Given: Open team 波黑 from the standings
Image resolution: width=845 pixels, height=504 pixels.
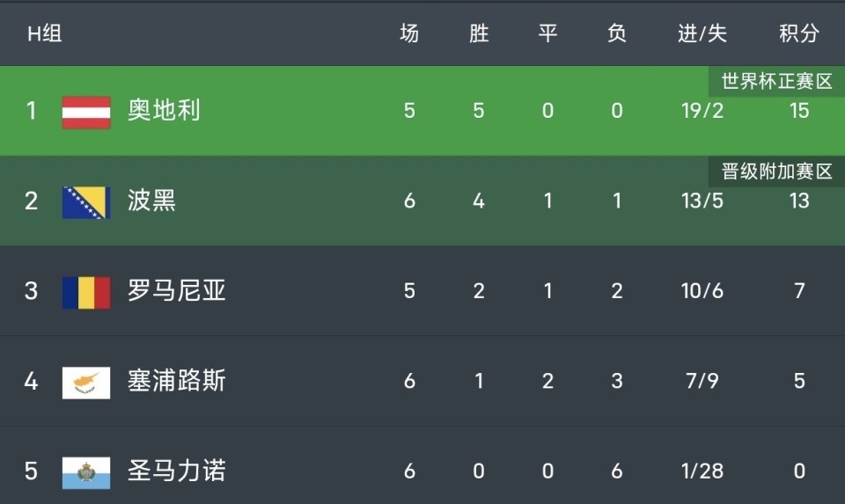Looking at the screenshot, I should 151,201.
